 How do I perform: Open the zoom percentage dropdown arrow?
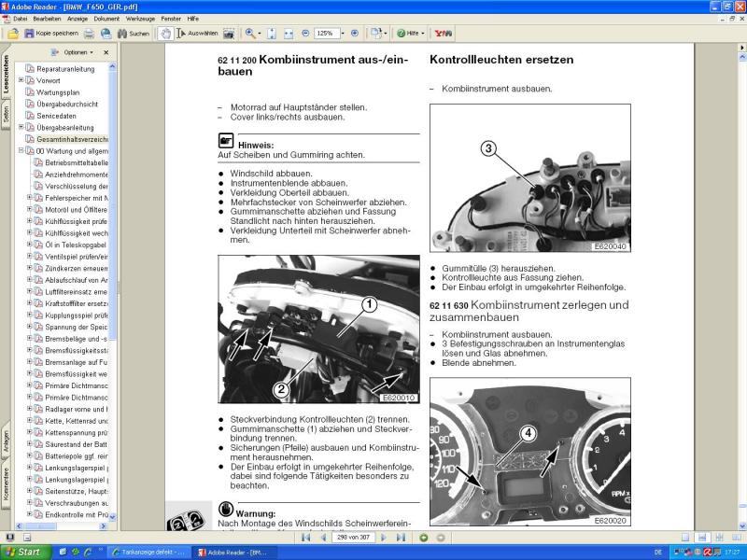[x=343, y=34]
